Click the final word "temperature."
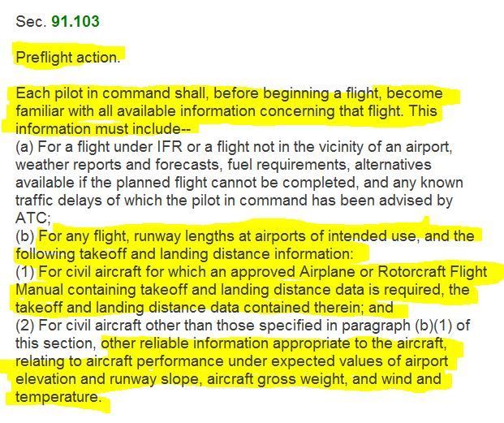This screenshot has height=423, width=504. point(58,397)
